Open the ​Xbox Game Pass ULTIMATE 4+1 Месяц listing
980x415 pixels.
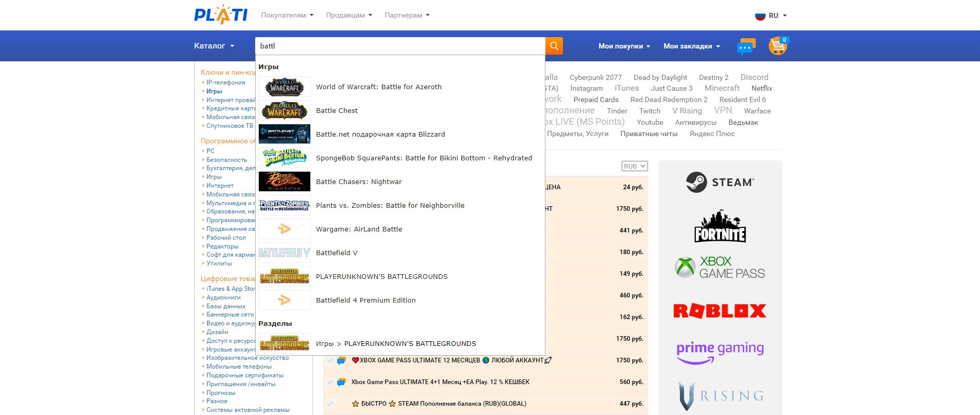440,382
